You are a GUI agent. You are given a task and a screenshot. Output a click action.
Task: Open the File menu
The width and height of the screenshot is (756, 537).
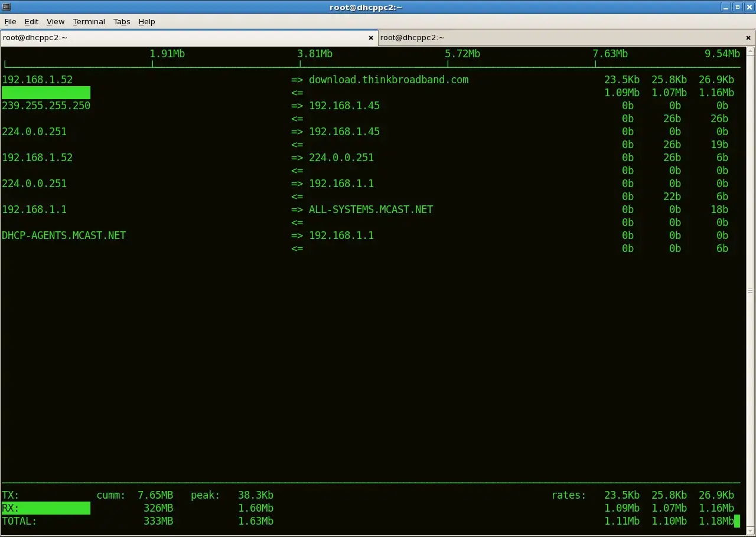(x=10, y=22)
